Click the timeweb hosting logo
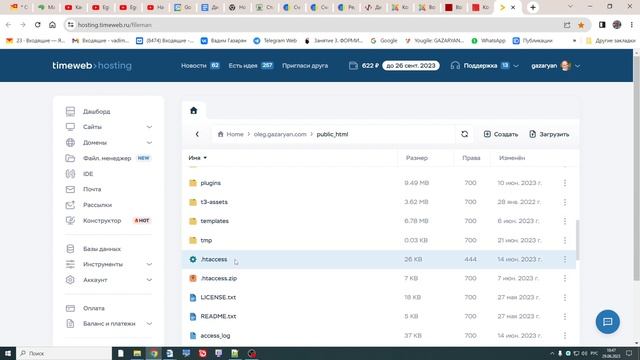This screenshot has height=360, width=640. coord(92,66)
